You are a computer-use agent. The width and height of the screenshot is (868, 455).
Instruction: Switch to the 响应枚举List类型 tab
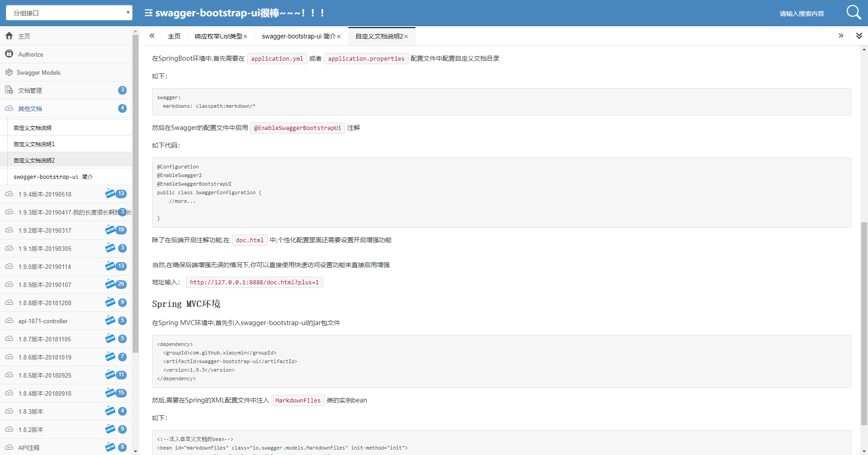[219, 36]
